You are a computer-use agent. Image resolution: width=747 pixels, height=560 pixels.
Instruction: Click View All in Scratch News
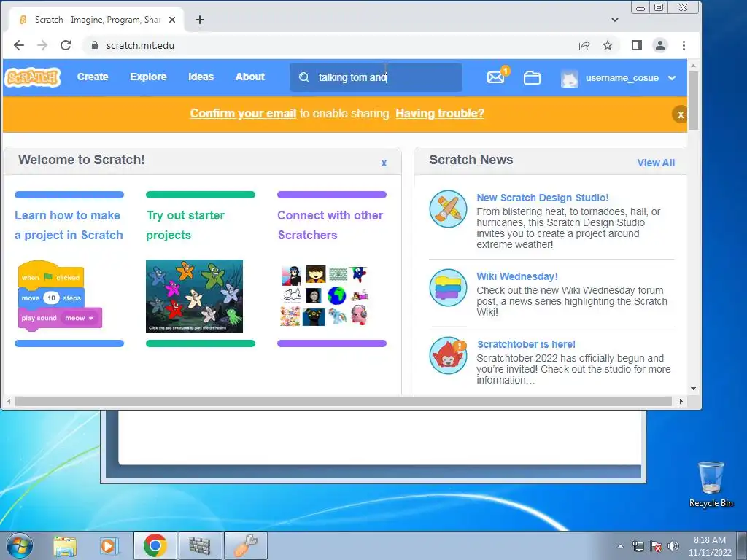[x=656, y=163]
